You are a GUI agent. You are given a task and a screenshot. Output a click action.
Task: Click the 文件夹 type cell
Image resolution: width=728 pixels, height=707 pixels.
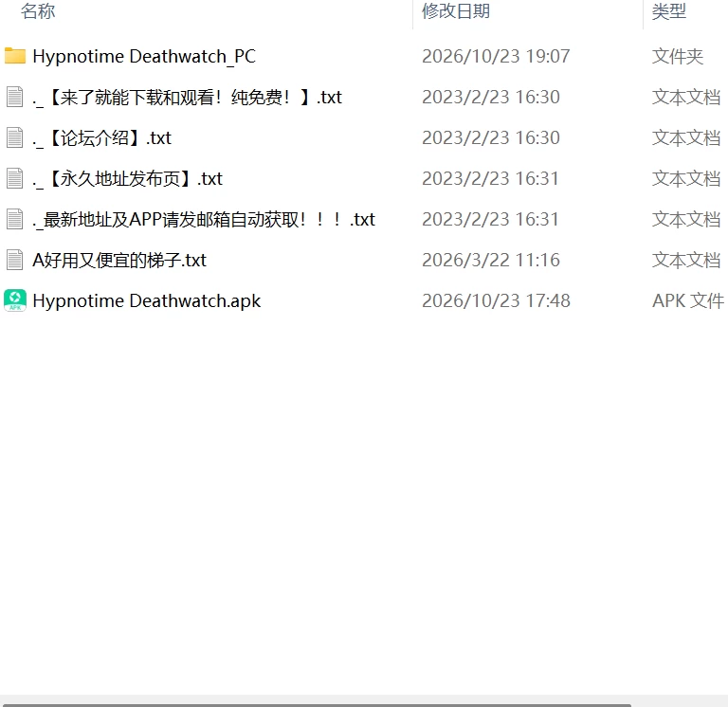tap(678, 57)
